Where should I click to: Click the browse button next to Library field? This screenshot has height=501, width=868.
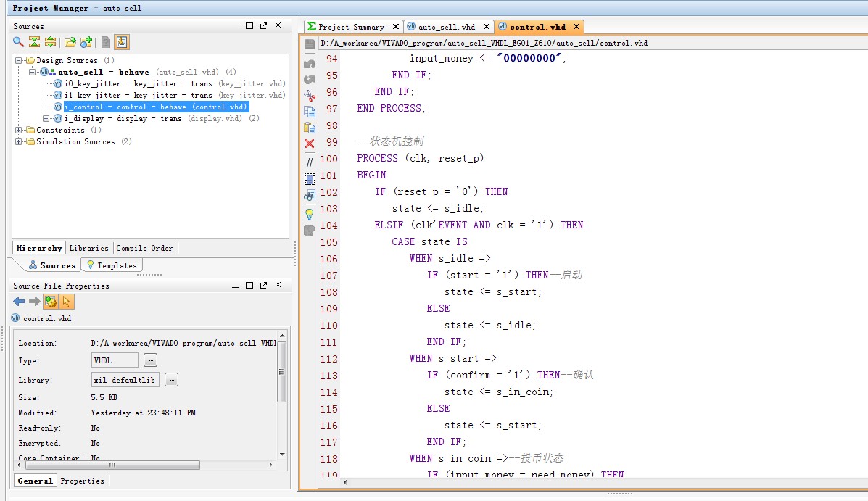click(x=171, y=380)
